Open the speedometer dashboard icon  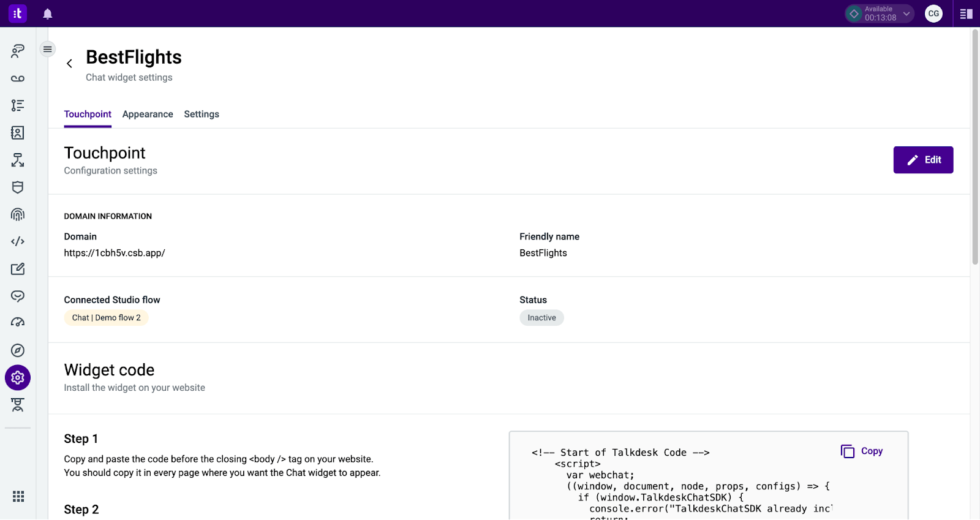pos(18,323)
